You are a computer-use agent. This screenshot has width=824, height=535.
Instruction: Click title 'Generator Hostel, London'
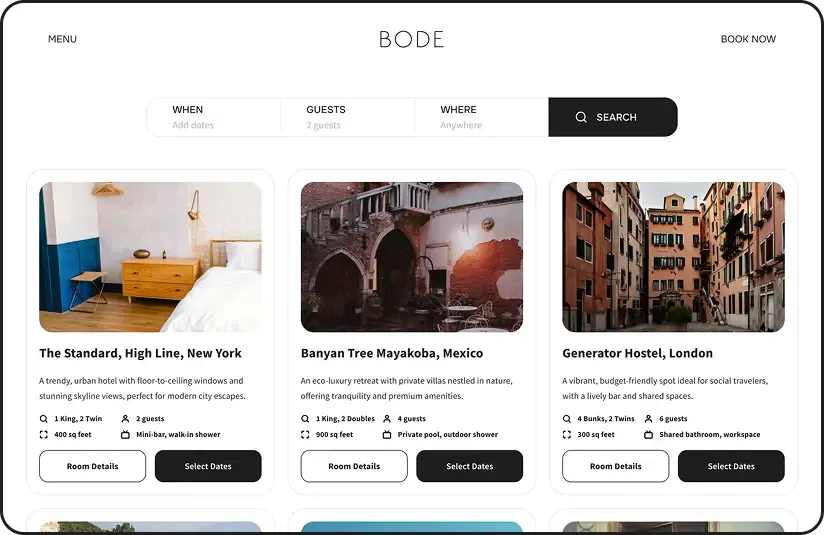pyautogui.click(x=638, y=353)
